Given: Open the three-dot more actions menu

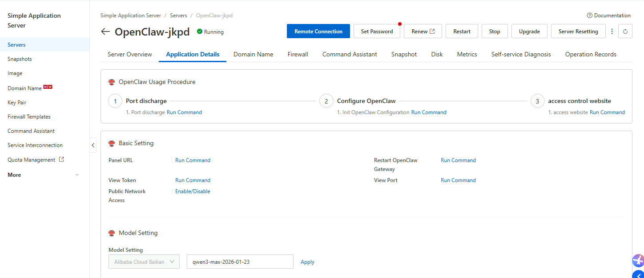Looking at the screenshot, I should pos(612,32).
